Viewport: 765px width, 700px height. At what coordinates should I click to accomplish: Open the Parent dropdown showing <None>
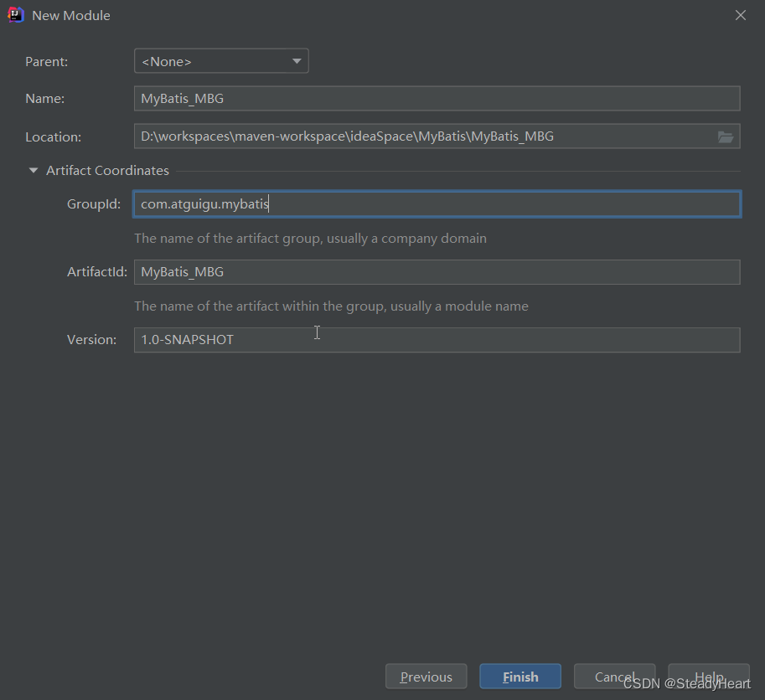point(221,61)
